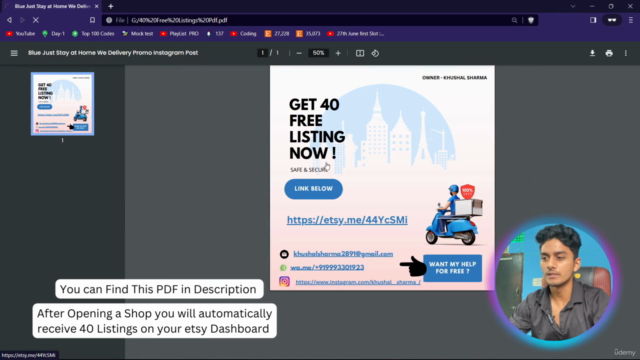Screen dimensions: 640x360
Task: Click the email icon beside gmail address
Action: tap(284, 254)
